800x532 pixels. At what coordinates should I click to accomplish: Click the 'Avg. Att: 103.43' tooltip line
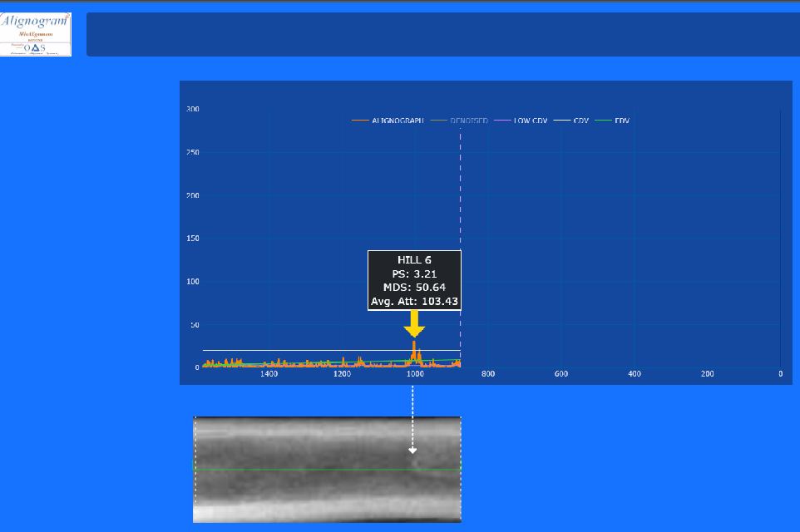click(x=414, y=302)
